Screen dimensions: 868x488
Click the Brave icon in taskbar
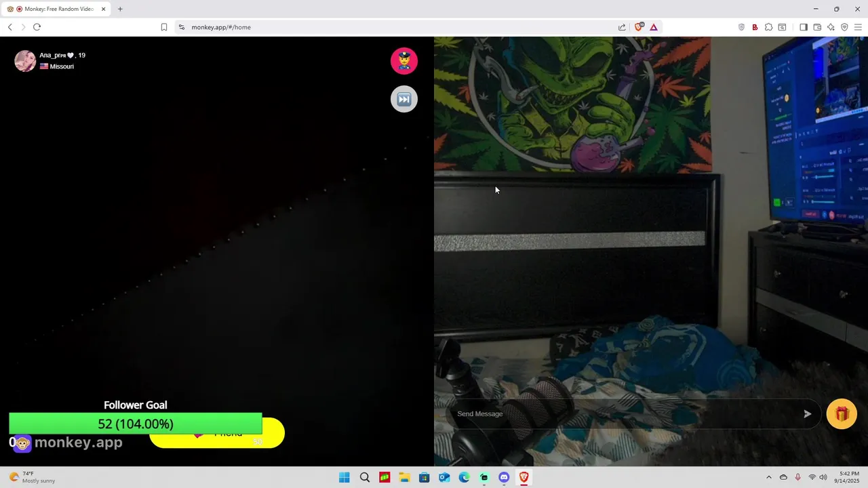524,477
